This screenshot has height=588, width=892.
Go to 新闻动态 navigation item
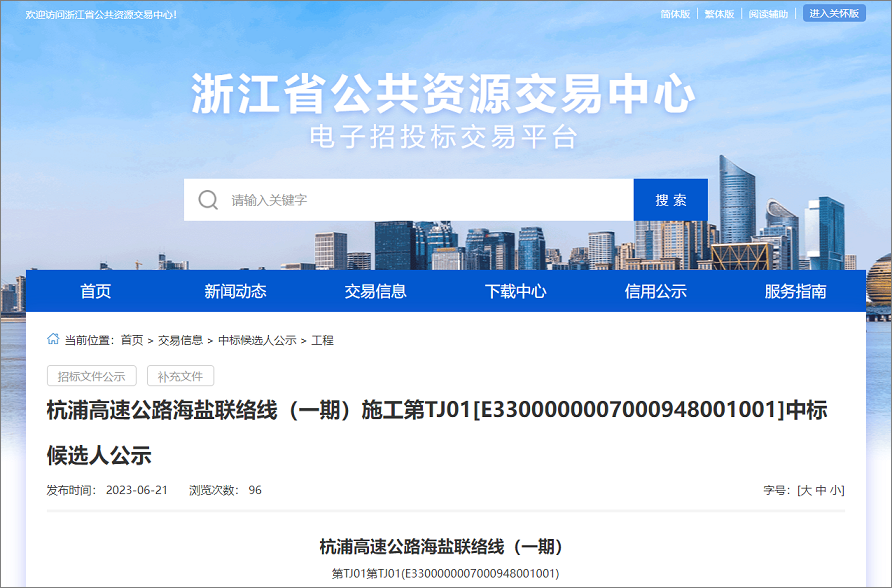[x=235, y=291]
